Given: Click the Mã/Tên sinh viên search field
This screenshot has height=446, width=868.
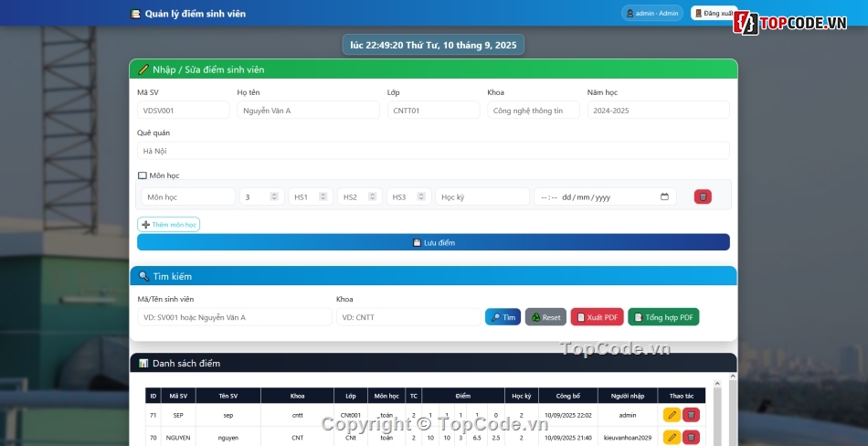Looking at the screenshot, I should (235, 317).
